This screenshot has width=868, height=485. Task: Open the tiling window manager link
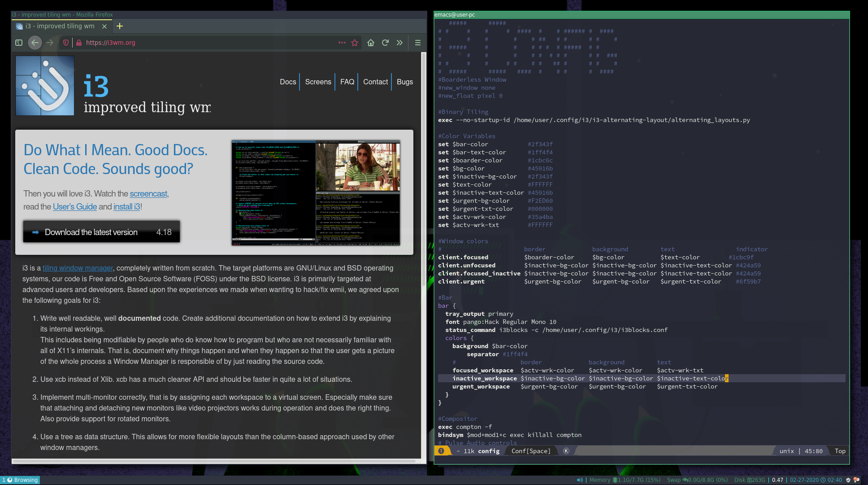[78, 268]
